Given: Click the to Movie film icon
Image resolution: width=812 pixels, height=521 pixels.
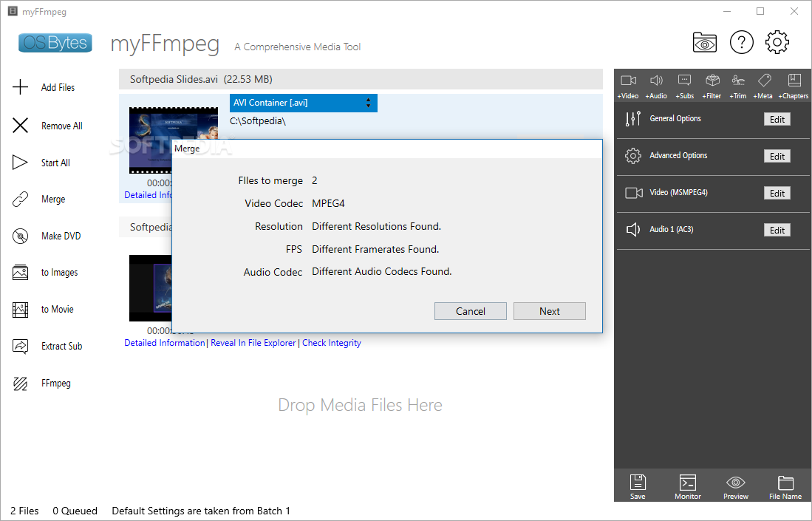Looking at the screenshot, I should pyautogui.click(x=20, y=310).
